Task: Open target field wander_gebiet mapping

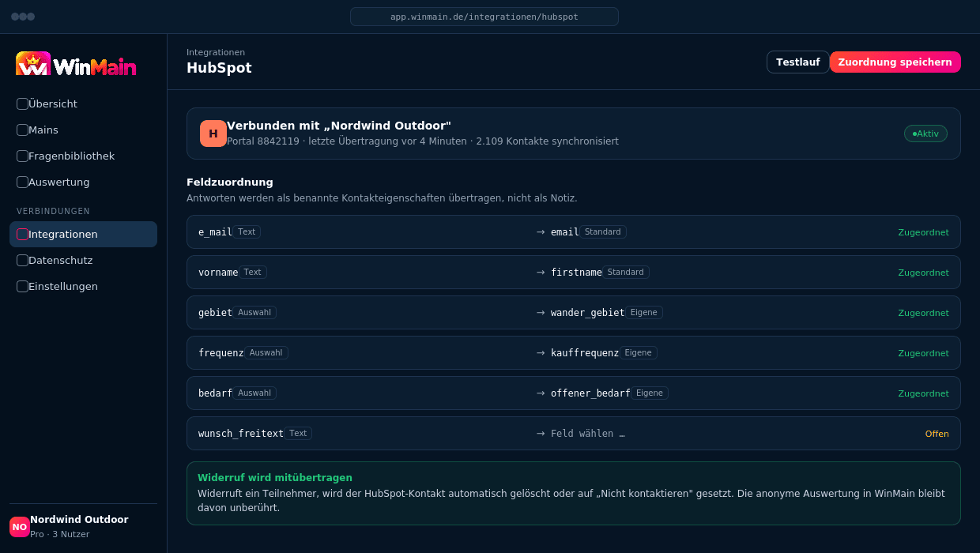Action: click(588, 313)
